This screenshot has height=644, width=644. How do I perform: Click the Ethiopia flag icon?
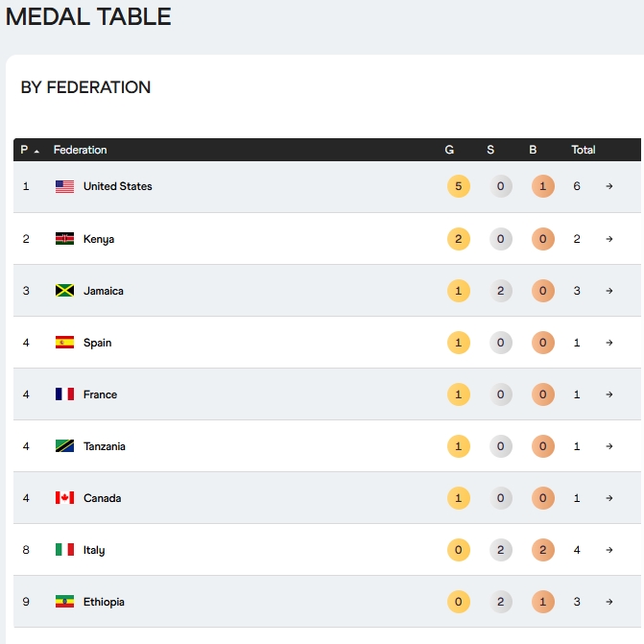[64, 602]
